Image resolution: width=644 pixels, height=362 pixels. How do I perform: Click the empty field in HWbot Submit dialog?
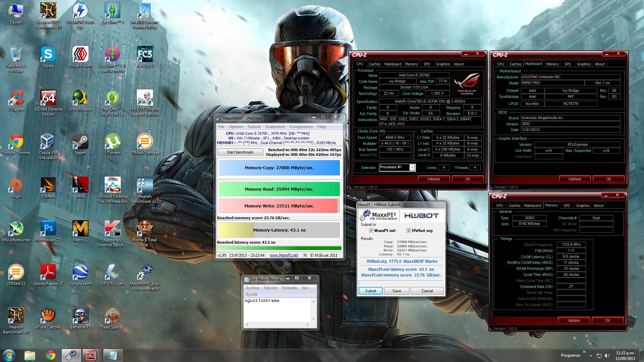click(x=401, y=283)
